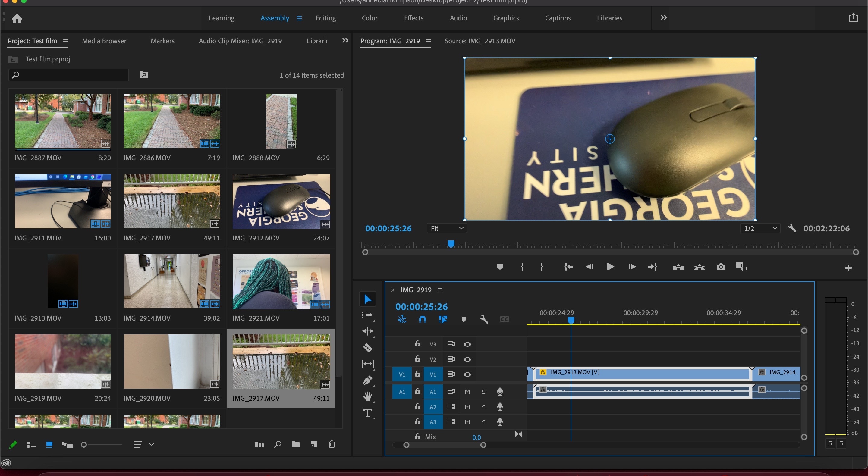Mute audio track A1

click(467, 392)
